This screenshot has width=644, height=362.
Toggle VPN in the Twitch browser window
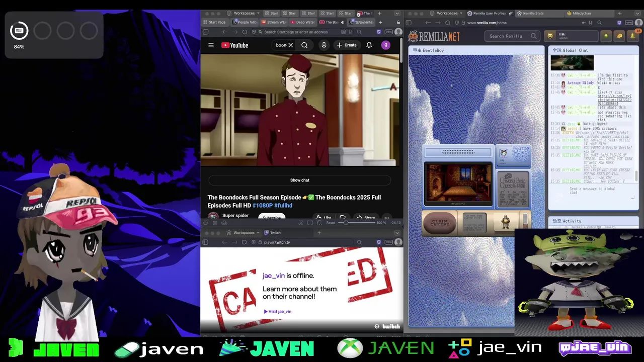point(388,242)
